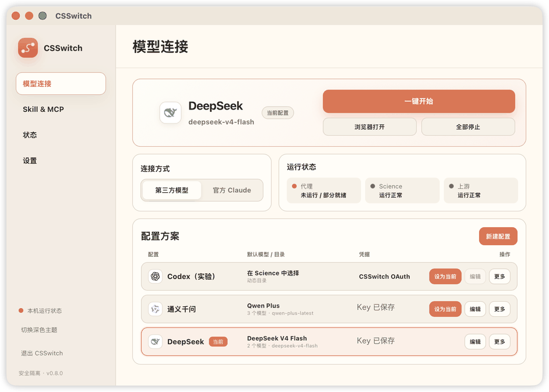Click the CSSwitch logo icon in sidebar

28,48
